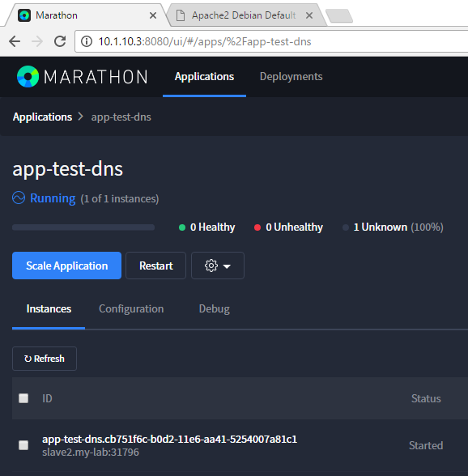Viewport: 468px width, 476px height.
Task: Click the Started status cell
Action: (x=426, y=445)
